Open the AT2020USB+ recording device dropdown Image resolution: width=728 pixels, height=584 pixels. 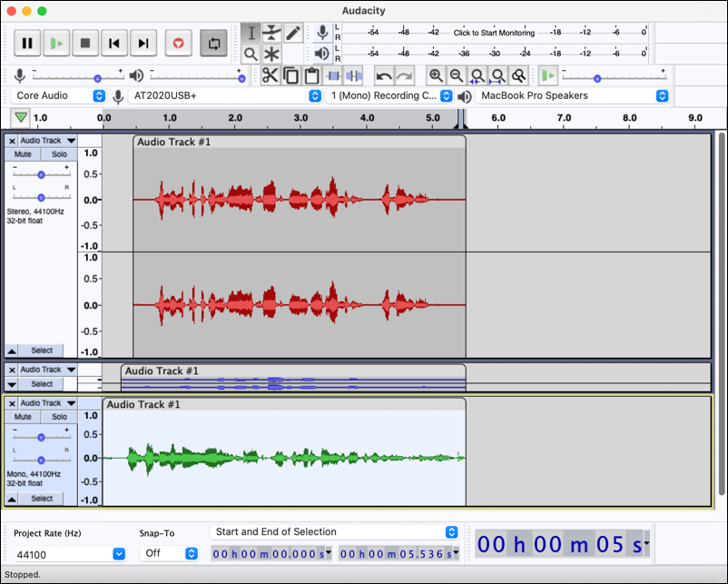[x=225, y=95]
